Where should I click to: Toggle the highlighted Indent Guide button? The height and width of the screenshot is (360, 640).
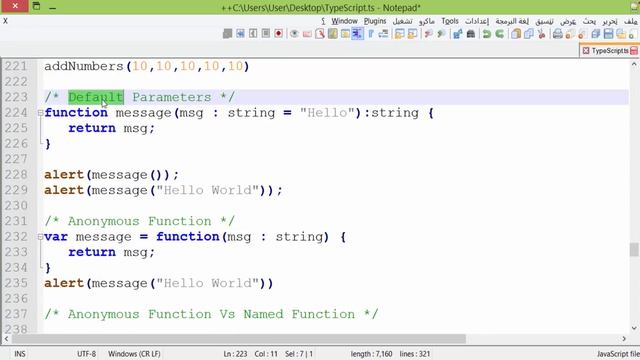[358, 34]
